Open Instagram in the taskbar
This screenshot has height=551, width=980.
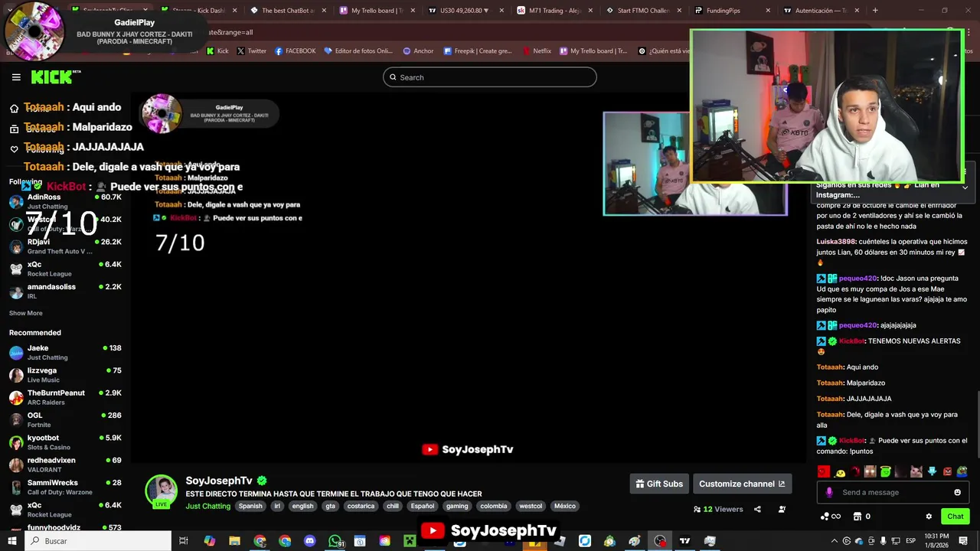click(x=384, y=541)
